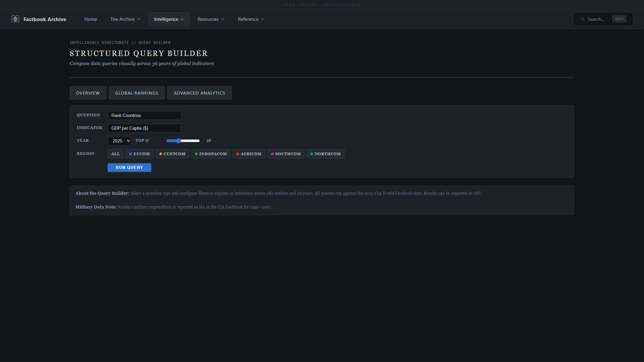This screenshot has height=362, width=644.
Task: Enable the INDOPACOM region chip
Action: 211,154
